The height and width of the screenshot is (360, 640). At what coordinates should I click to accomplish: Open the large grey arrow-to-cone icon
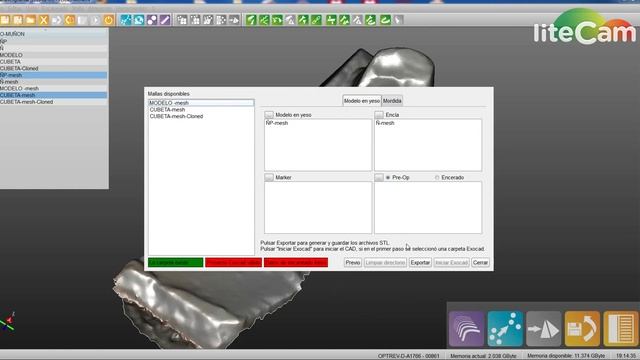(543, 329)
